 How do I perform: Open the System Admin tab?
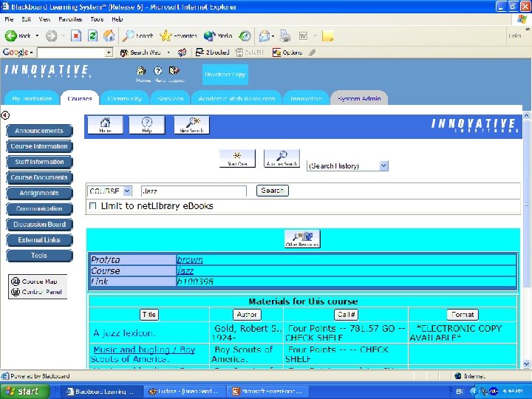click(359, 98)
